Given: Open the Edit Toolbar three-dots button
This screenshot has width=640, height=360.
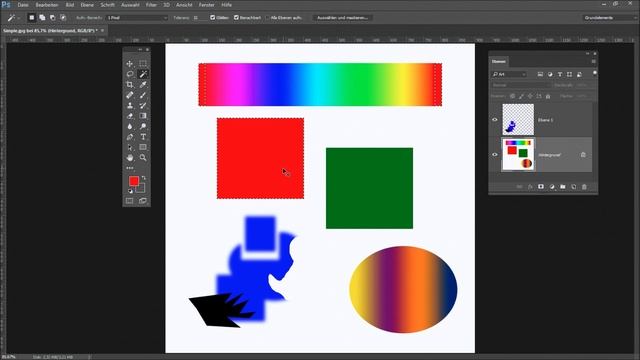Looking at the screenshot, I should point(130,168).
